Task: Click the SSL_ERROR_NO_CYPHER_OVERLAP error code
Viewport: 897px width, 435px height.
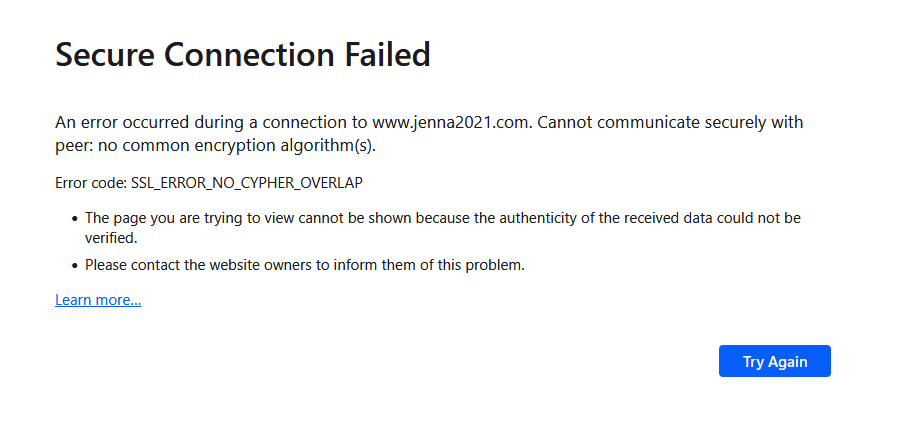Action: click(246, 184)
